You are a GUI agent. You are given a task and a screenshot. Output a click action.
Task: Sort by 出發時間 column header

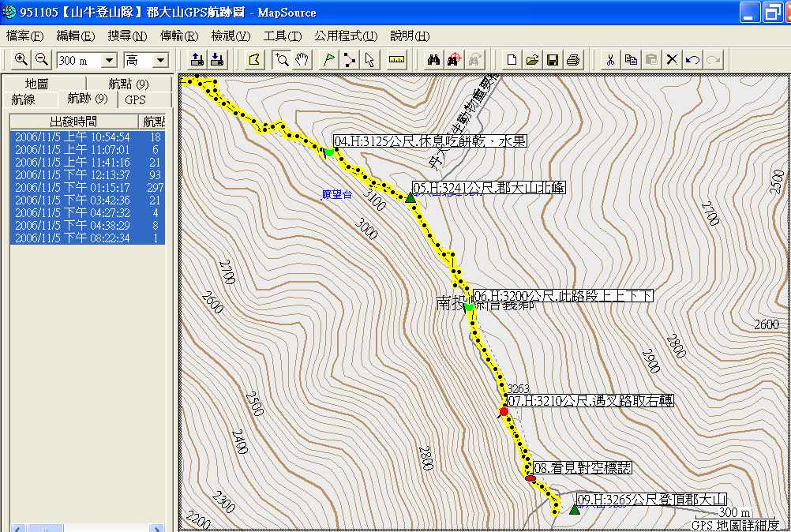pyautogui.click(x=73, y=121)
